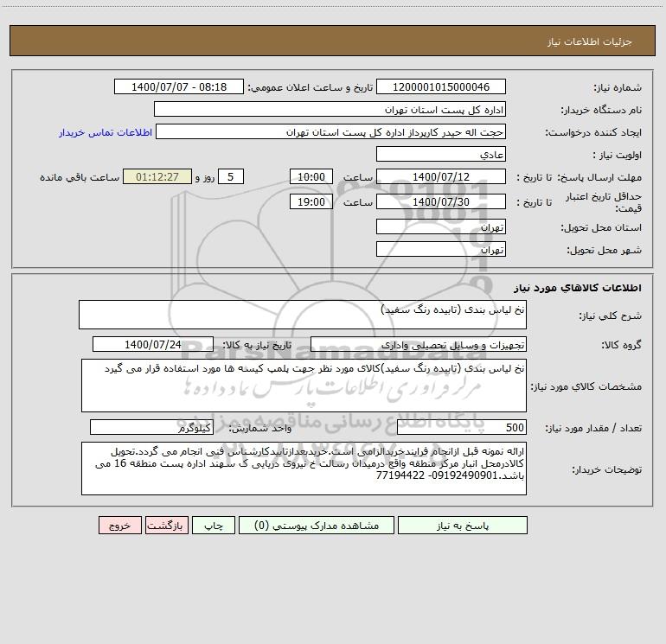Click the خروج exit button
This screenshot has width=666, height=644.
pyautogui.click(x=119, y=526)
